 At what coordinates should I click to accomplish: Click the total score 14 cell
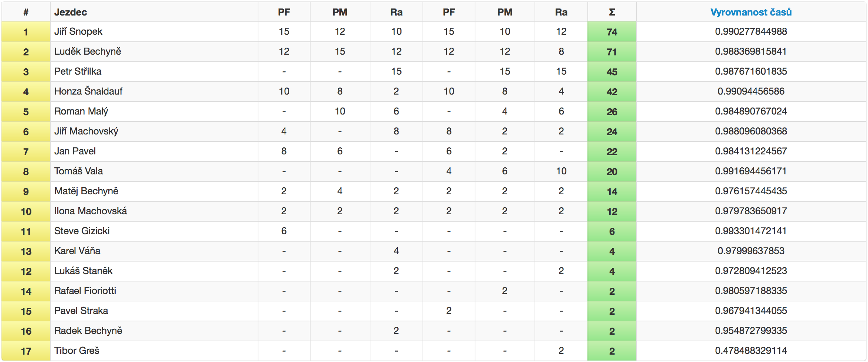[x=612, y=191]
